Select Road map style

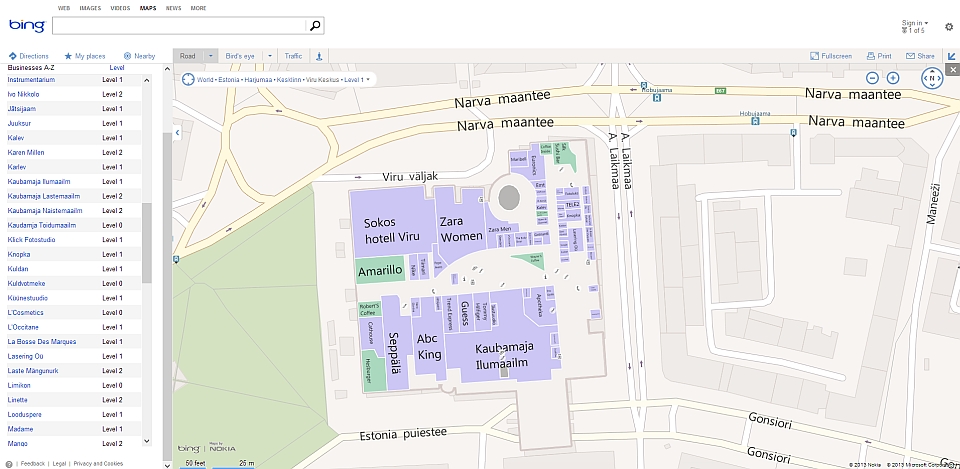click(x=188, y=56)
